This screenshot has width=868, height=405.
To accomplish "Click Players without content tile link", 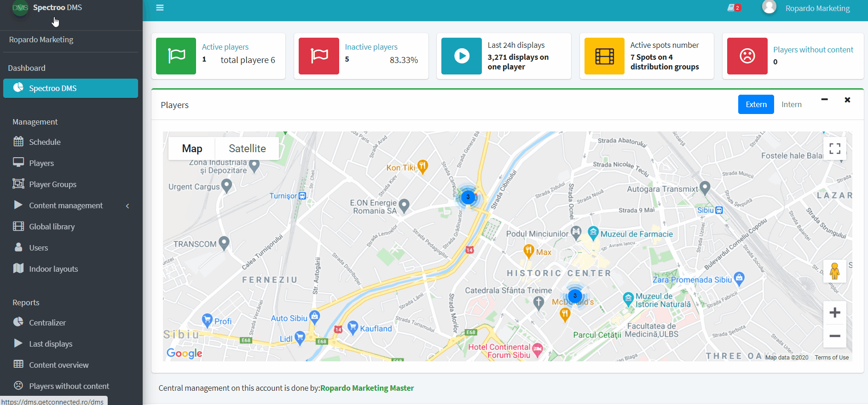I will pos(813,50).
